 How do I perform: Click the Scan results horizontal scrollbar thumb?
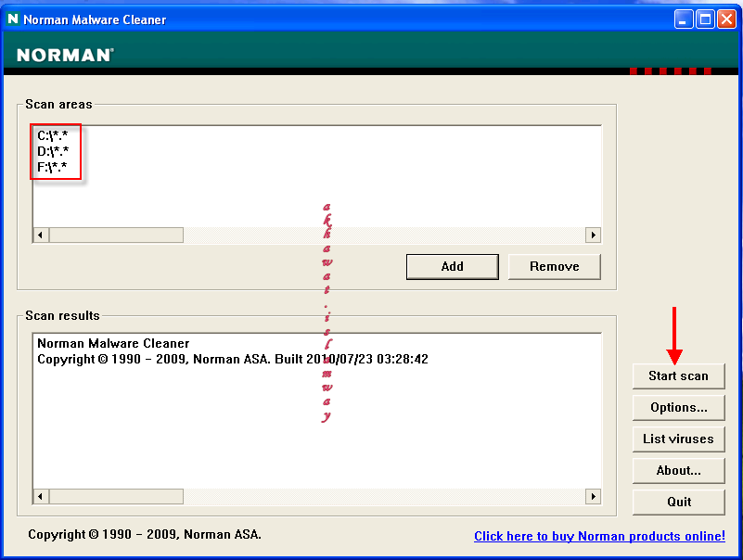(116, 497)
